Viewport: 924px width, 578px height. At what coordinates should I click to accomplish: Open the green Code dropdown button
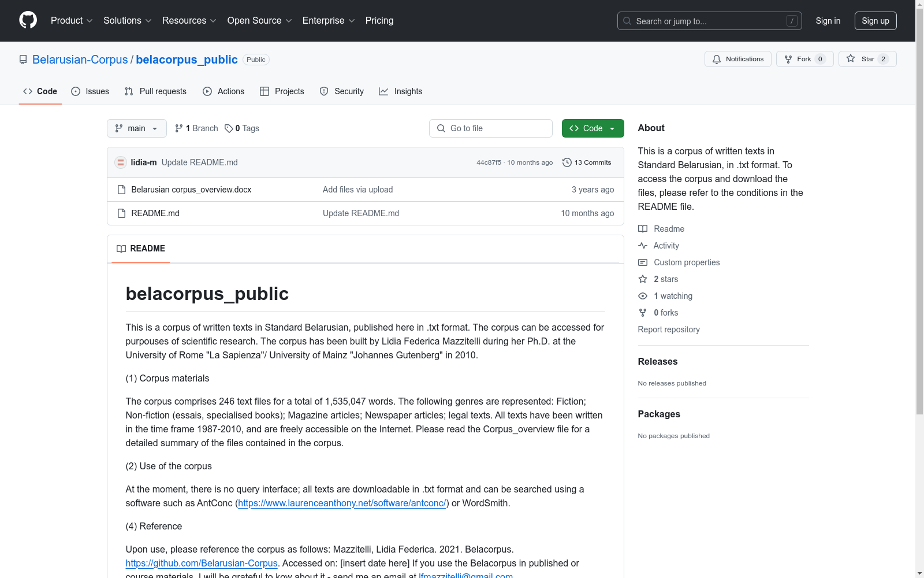(x=593, y=128)
